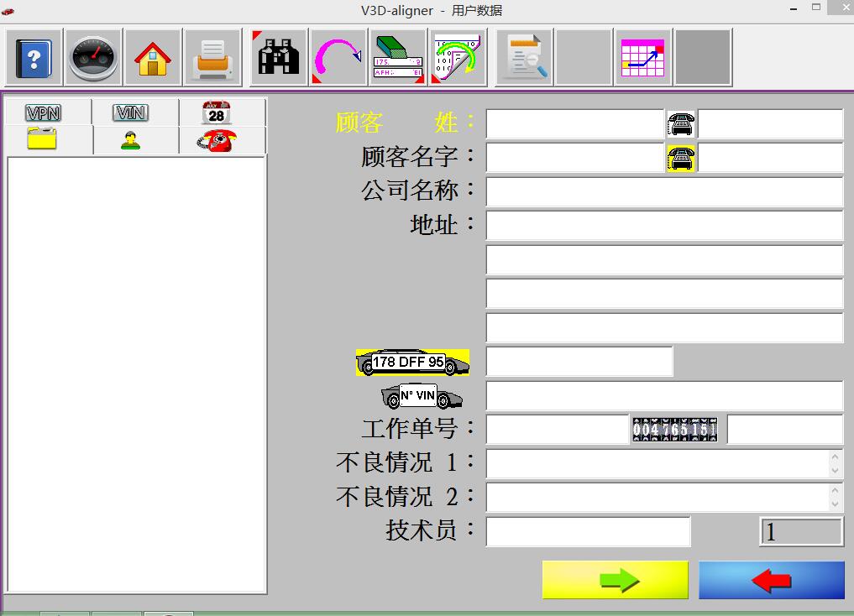Click the license plate number field
This screenshot has height=616, width=854.
[x=579, y=362]
